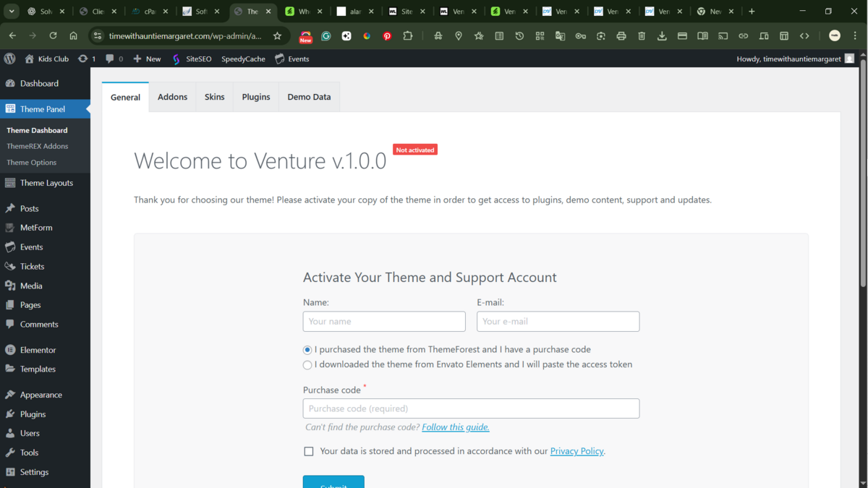Open the tab search dropdown arrow
The height and width of the screenshot is (488, 868).
point(12,12)
